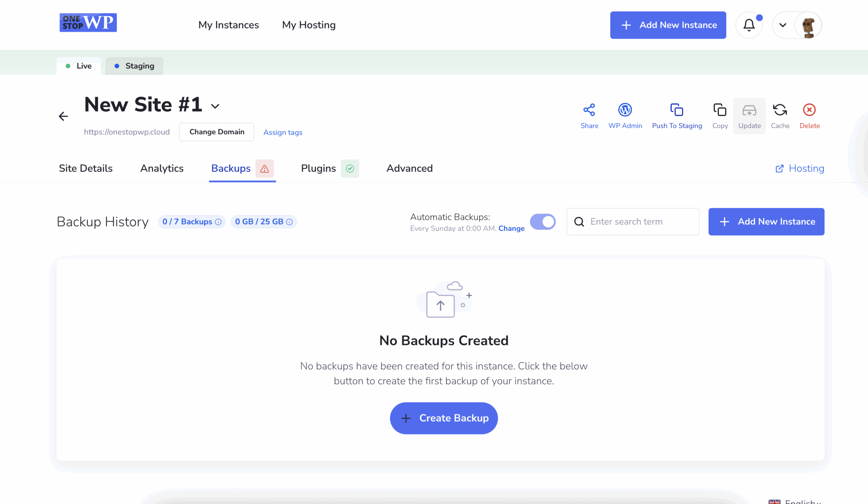Switch to the Plugins tab
The height and width of the screenshot is (504, 868).
[x=318, y=169]
